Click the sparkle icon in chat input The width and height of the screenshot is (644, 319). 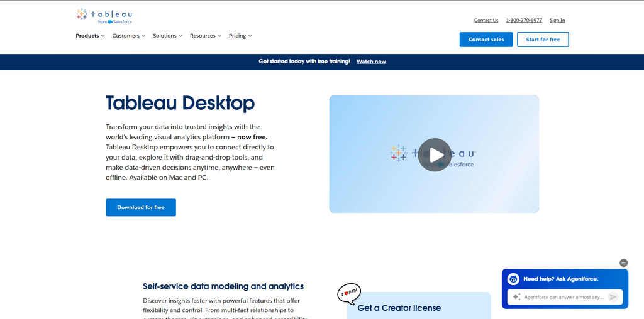516,297
